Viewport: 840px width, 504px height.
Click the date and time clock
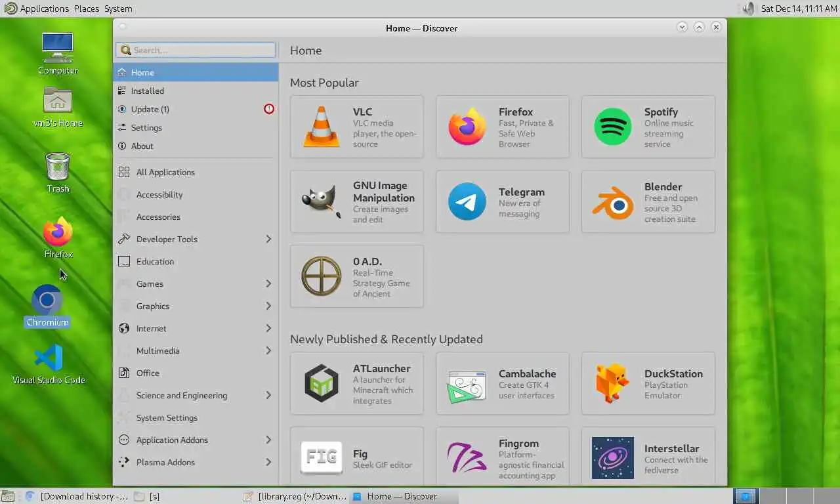(799, 9)
